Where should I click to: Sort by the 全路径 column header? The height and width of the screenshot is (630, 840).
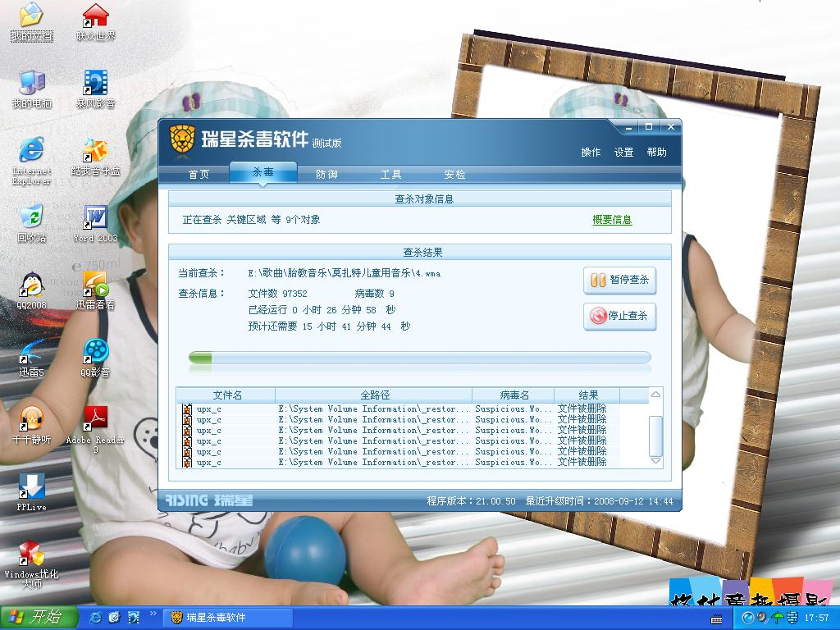(x=374, y=395)
